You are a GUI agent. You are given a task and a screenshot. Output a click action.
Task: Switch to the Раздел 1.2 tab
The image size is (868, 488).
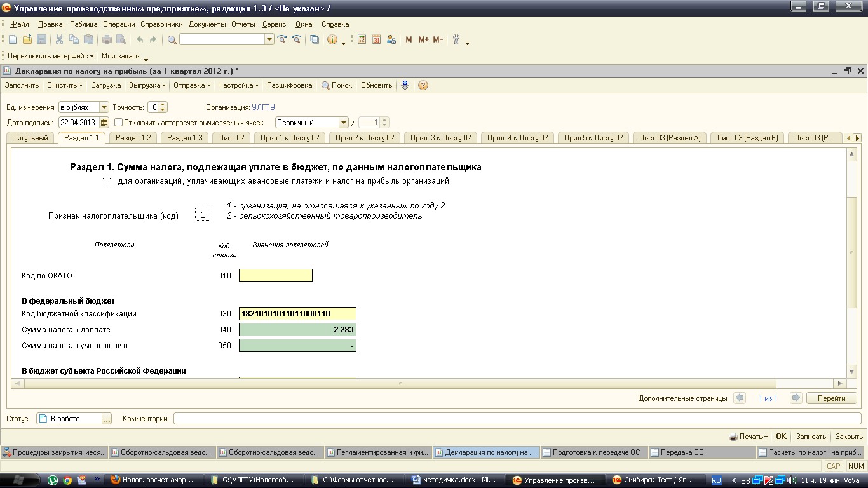[x=133, y=138]
